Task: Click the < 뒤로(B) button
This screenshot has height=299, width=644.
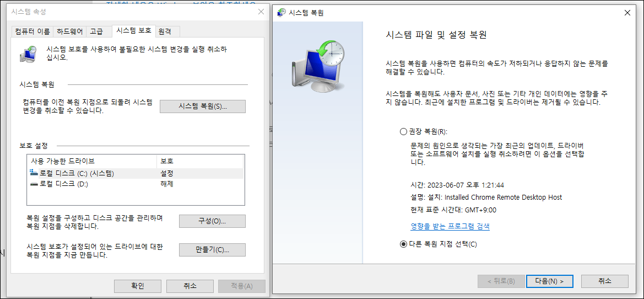Action: (501, 281)
